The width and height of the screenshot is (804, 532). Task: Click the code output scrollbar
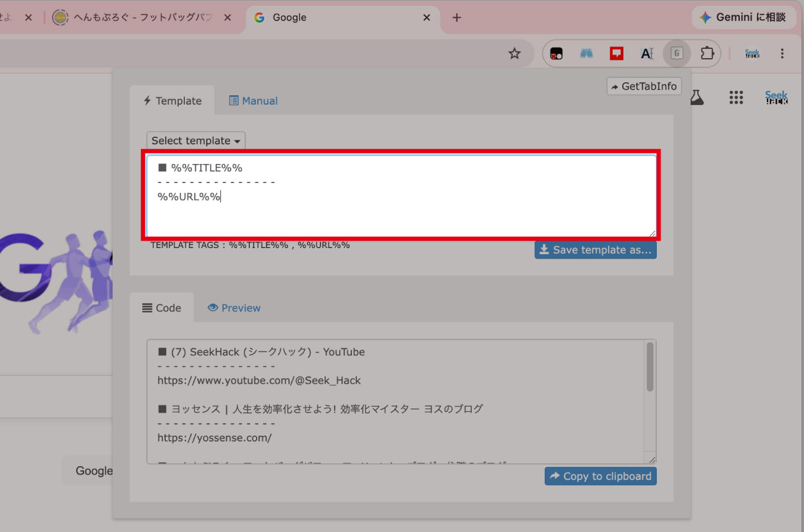click(x=650, y=367)
